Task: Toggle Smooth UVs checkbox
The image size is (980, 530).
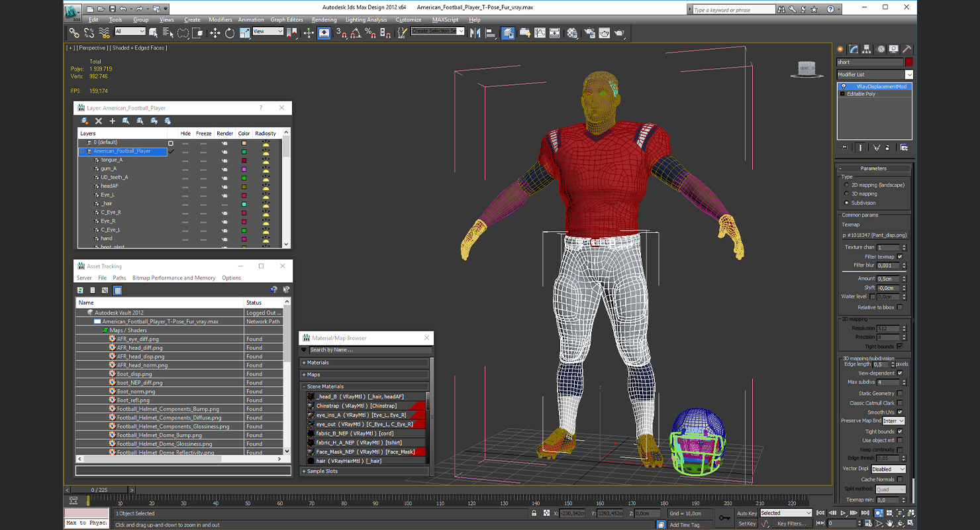Action: tap(900, 412)
